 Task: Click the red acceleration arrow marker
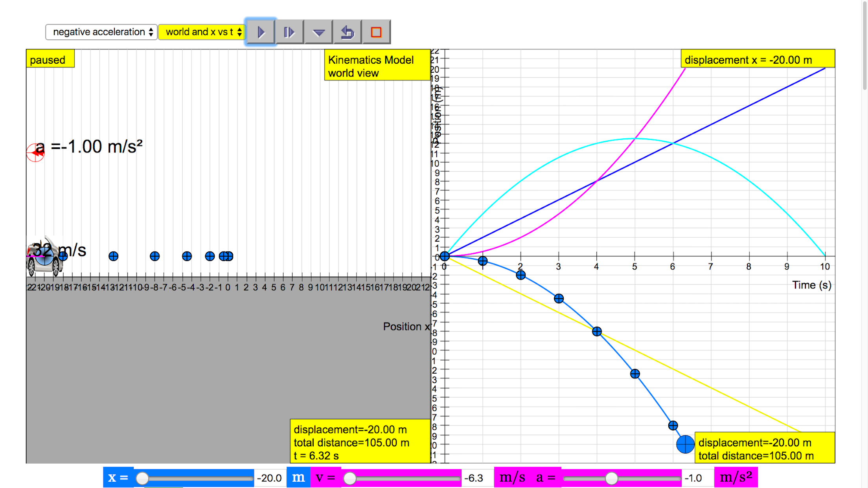click(x=35, y=152)
